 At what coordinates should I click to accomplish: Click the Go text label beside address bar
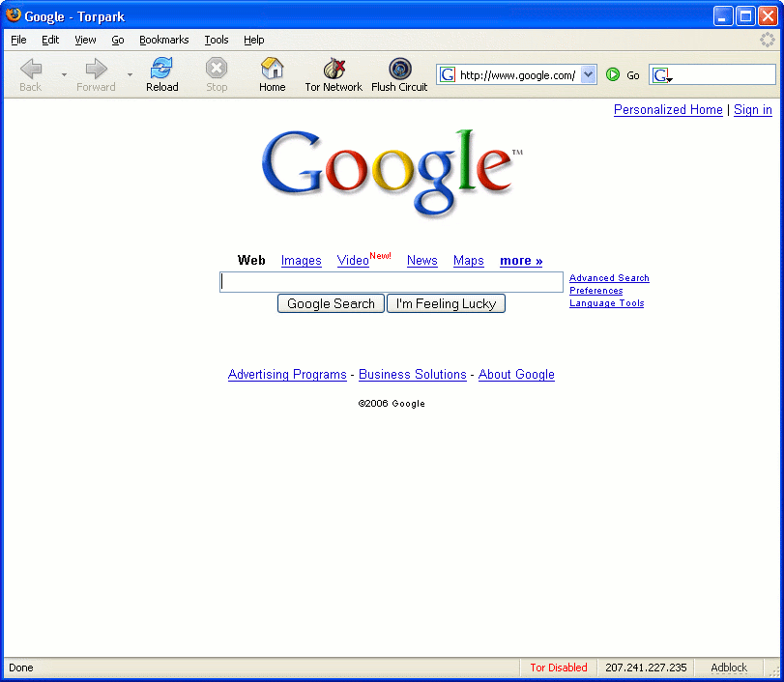[x=633, y=75]
